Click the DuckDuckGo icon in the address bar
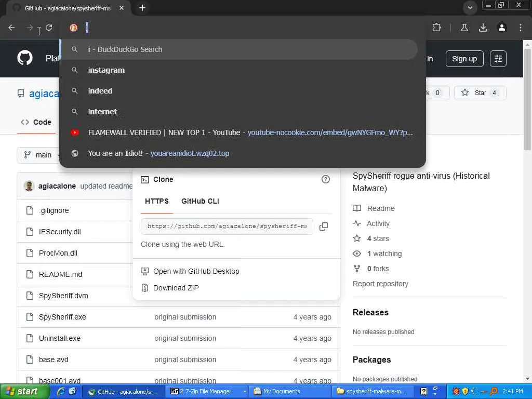 73,28
